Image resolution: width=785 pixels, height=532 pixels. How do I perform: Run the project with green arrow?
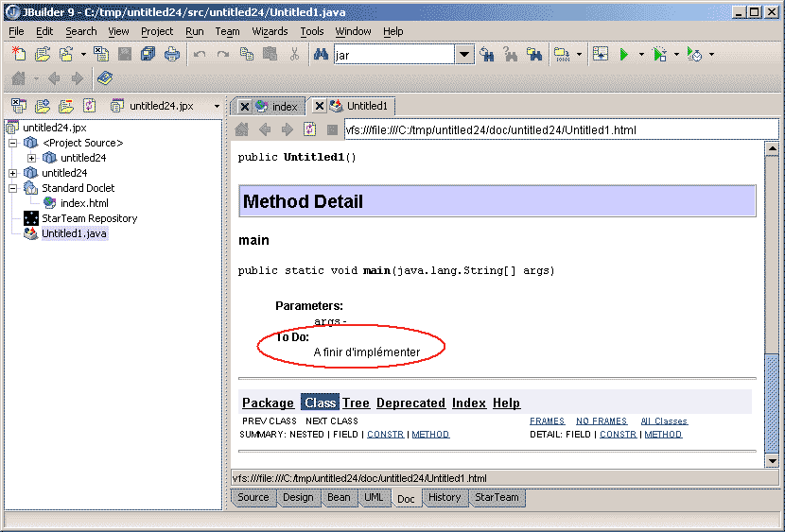[x=624, y=55]
